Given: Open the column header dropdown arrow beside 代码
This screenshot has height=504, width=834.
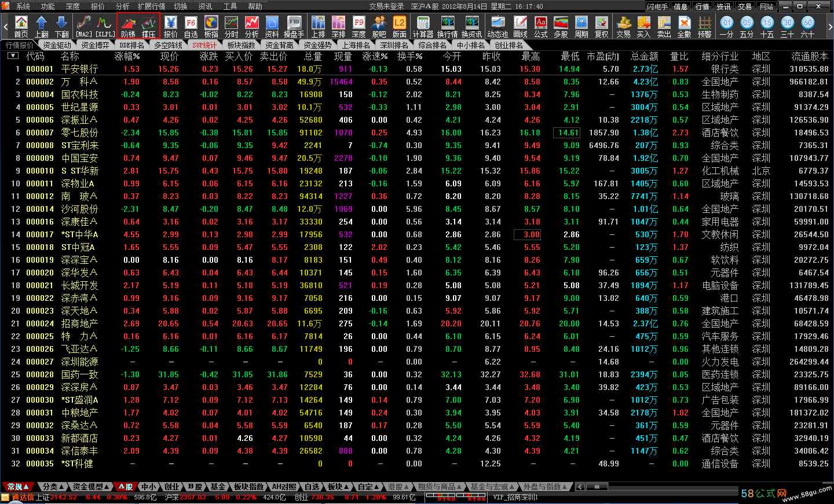Looking at the screenshot, I should coord(13,56).
